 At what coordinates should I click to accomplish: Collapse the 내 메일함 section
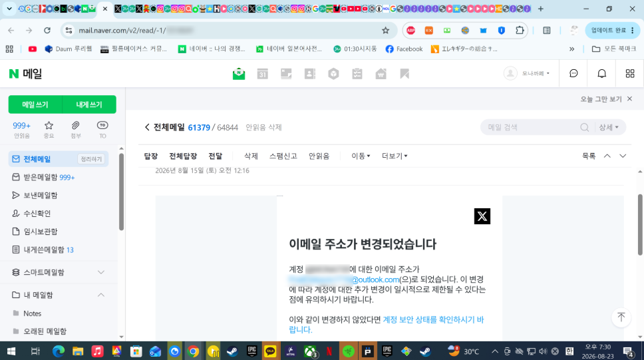[101, 295]
